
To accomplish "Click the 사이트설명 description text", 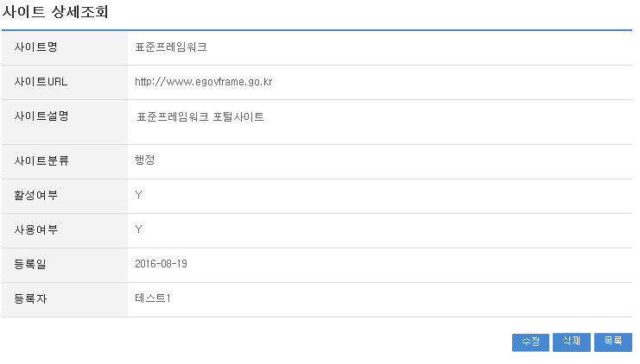I will point(200,117).
